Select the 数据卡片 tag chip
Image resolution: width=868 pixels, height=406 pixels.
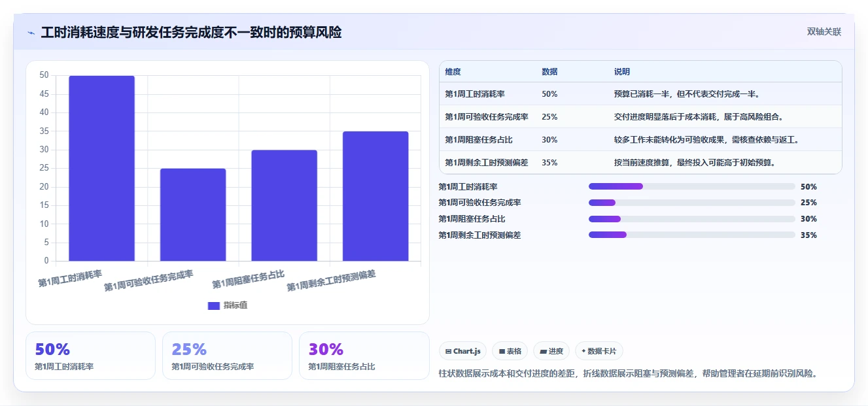[x=599, y=351]
